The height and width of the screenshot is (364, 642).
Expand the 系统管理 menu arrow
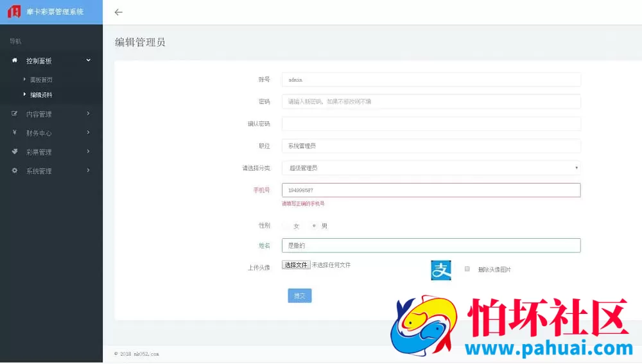[89, 170]
